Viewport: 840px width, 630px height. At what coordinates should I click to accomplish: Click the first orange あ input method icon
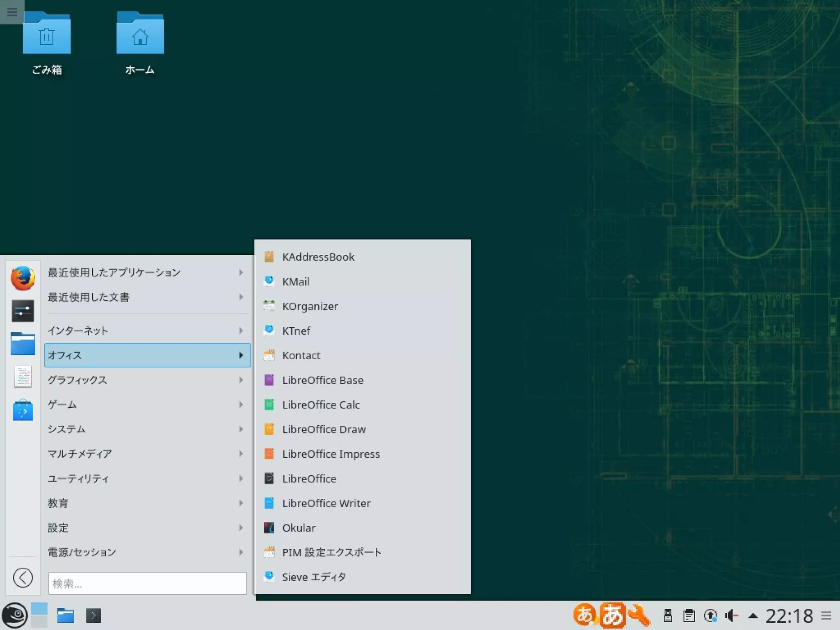tap(585, 615)
